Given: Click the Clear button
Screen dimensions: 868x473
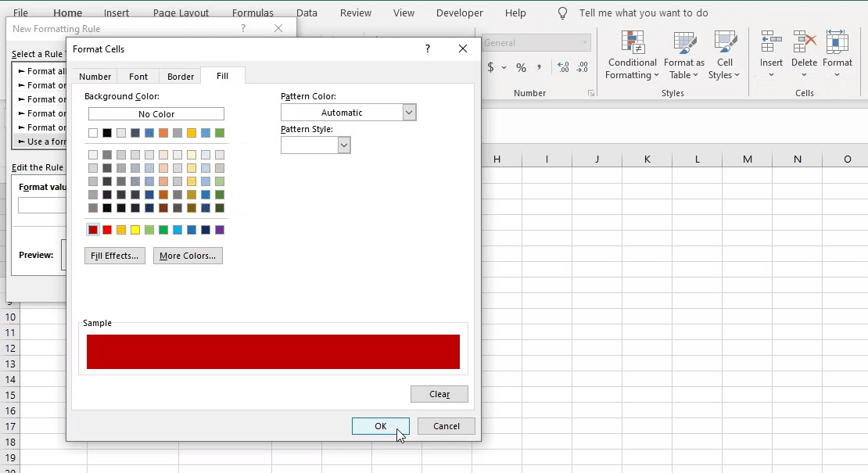Looking at the screenshot, I should click(439, 394).
